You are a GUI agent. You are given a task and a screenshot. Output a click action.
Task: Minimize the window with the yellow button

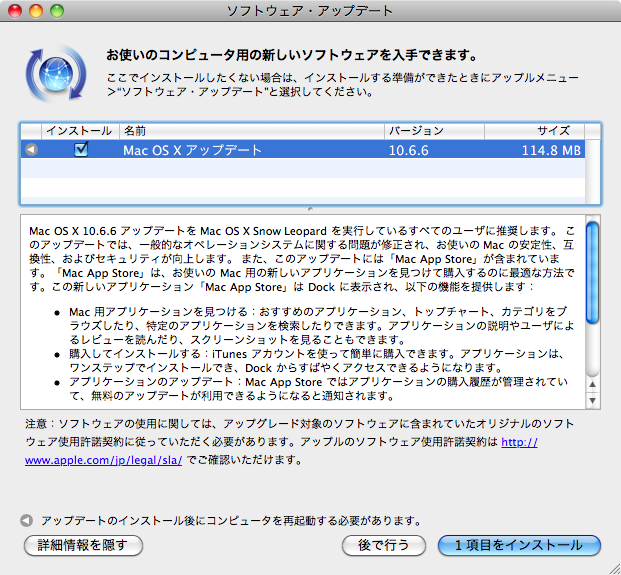[x=36, y=11]
